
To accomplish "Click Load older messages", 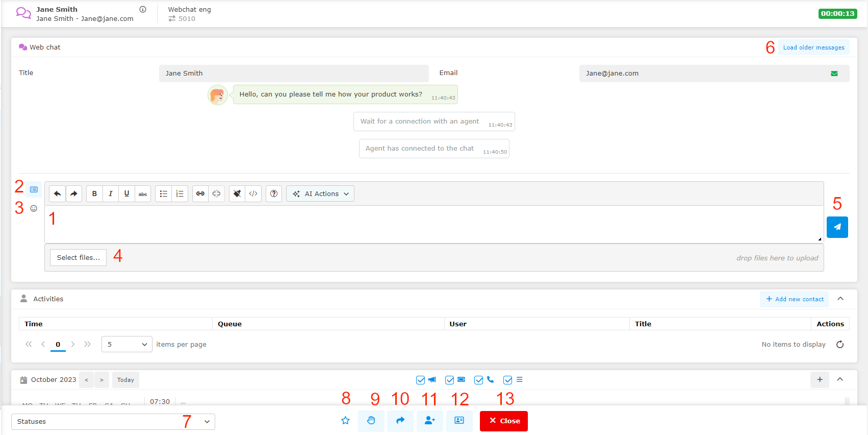I will pyautogui.click(x=813, y=47).
